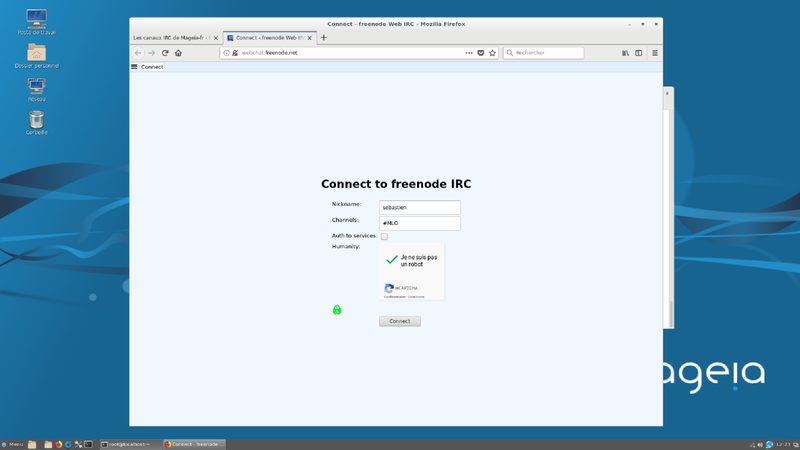
Task: Launch Firefox from the taskbar quick launcher
Action: (58, 444)
